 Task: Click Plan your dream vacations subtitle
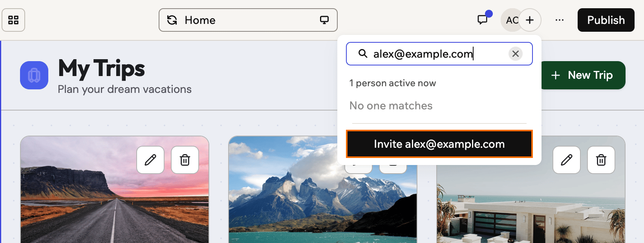pos(124,89)
